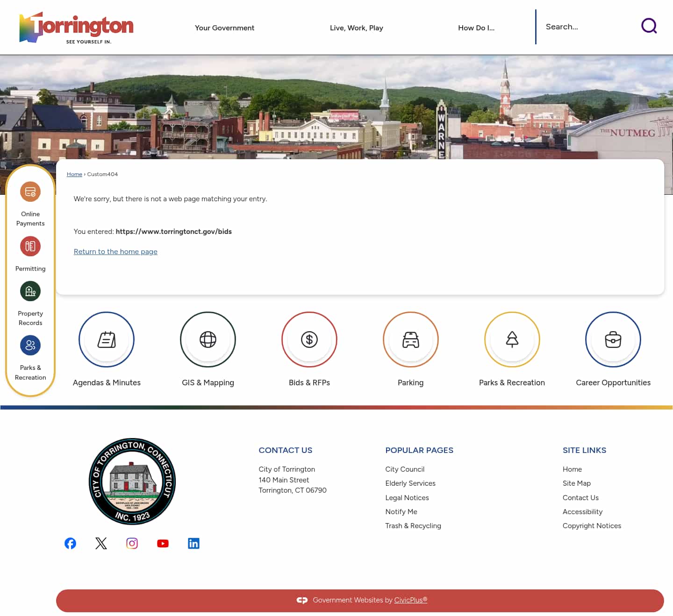Screen dimensions: 673x616
Task: Expand the Your Government navigation menu
Action: tap(224, 28)
